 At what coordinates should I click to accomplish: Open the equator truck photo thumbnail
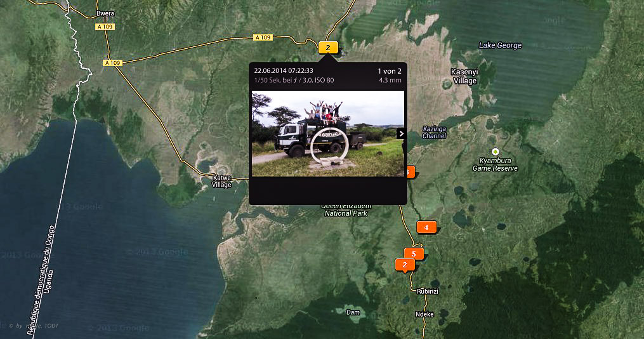coord(327,133)
